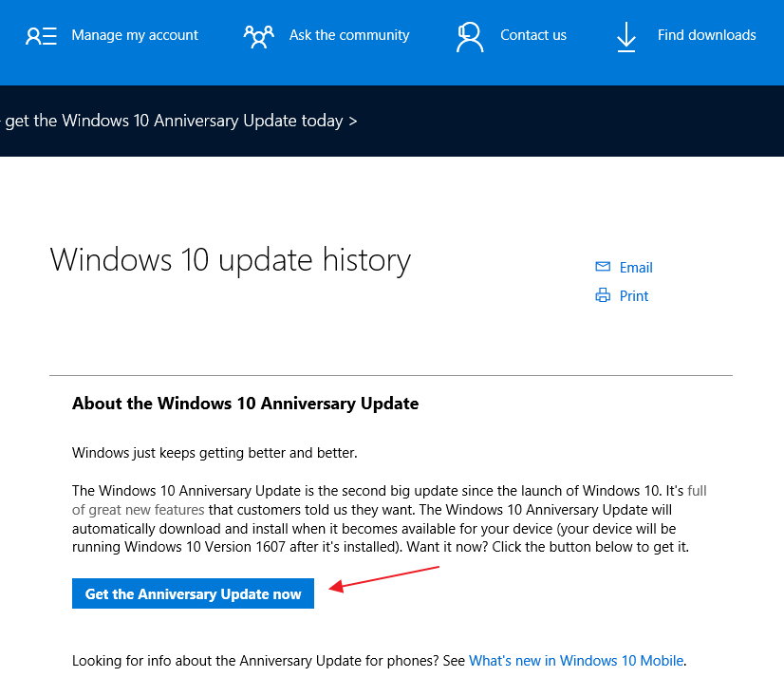Click 'Get the Anniversary Update now' button
Viewport: 784px width, 696px height.
click(x=193, y=593)
